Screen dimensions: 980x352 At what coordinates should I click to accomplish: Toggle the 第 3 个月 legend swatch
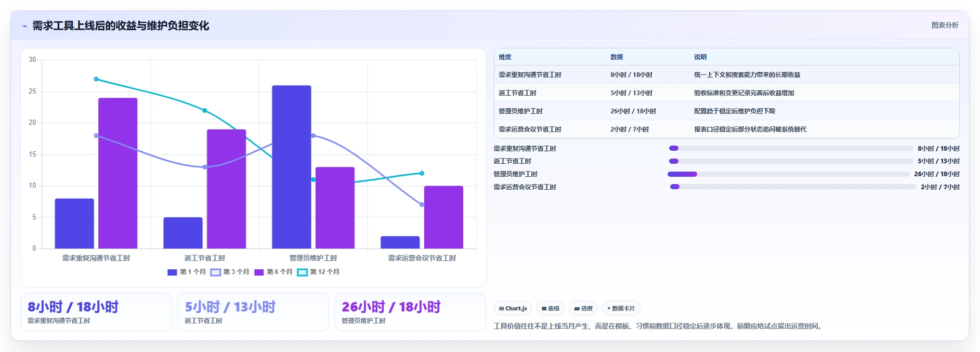[216, 272]
